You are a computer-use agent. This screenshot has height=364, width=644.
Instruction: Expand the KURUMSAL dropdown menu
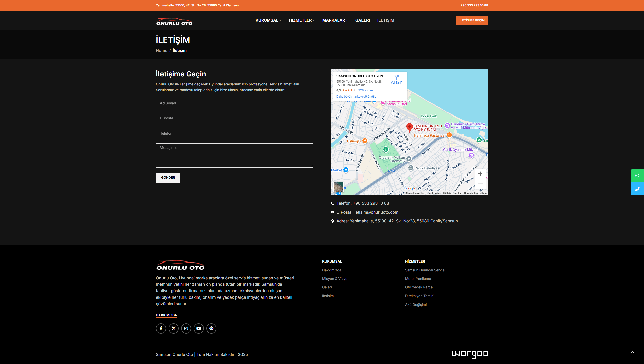pyautogui.click(x=268, y=20)
